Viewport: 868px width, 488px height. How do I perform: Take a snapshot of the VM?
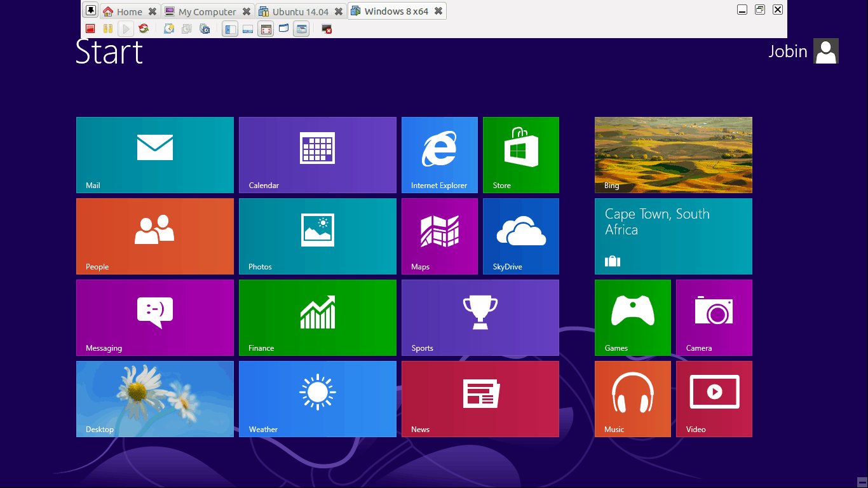(169, 29)
